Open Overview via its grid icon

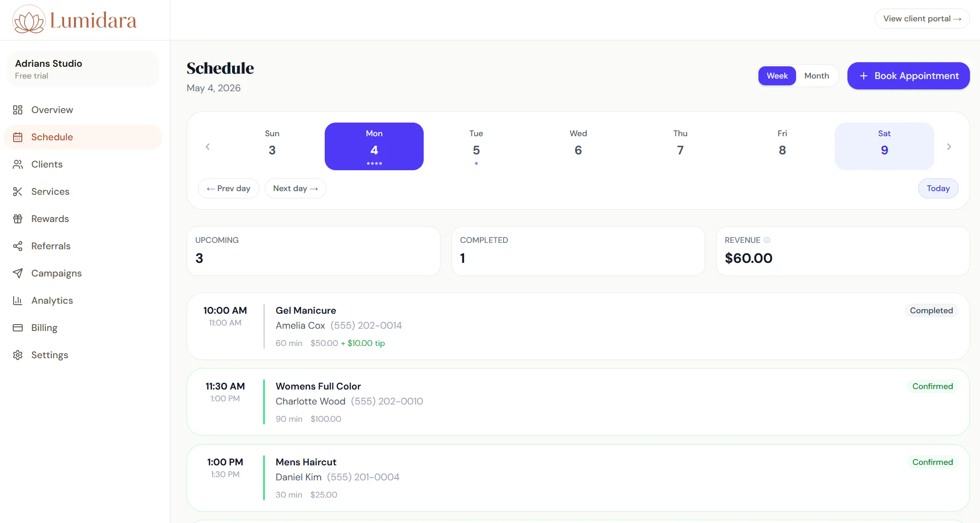pyautogui.click(x=18, y=110)
